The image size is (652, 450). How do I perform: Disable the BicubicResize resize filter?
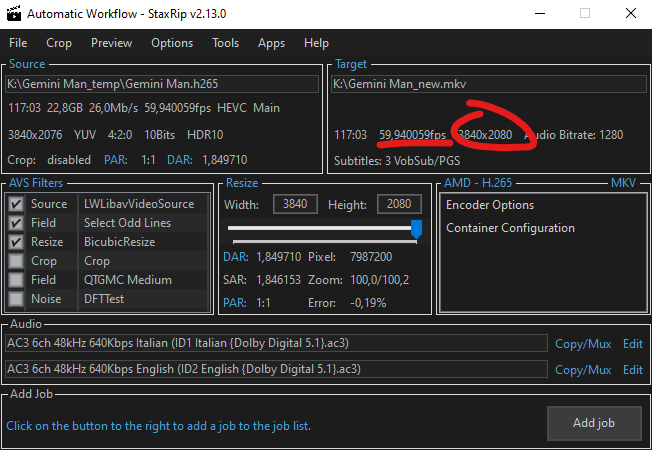(16, 242)
